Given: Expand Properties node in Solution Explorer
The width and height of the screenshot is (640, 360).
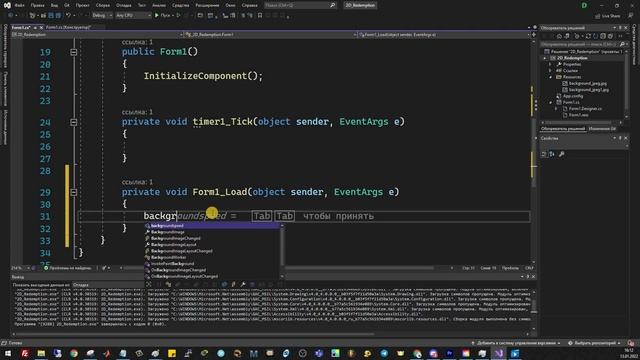Looking at the screenshot, I should 550,64.
